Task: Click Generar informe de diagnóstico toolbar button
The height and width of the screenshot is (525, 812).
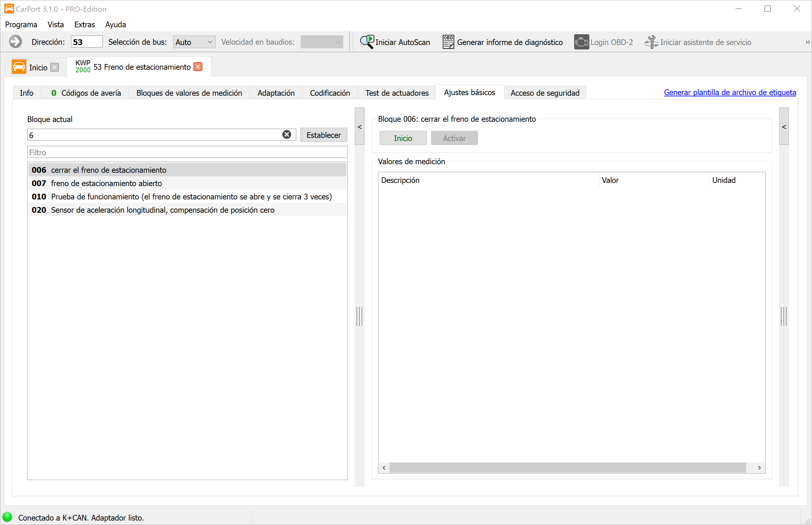Action: pos(502,42)
